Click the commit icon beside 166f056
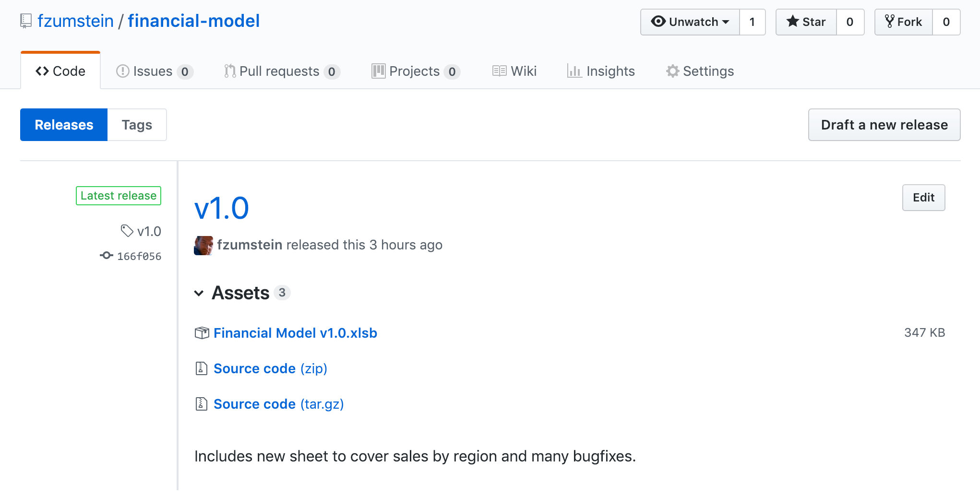 click(107, 256)
